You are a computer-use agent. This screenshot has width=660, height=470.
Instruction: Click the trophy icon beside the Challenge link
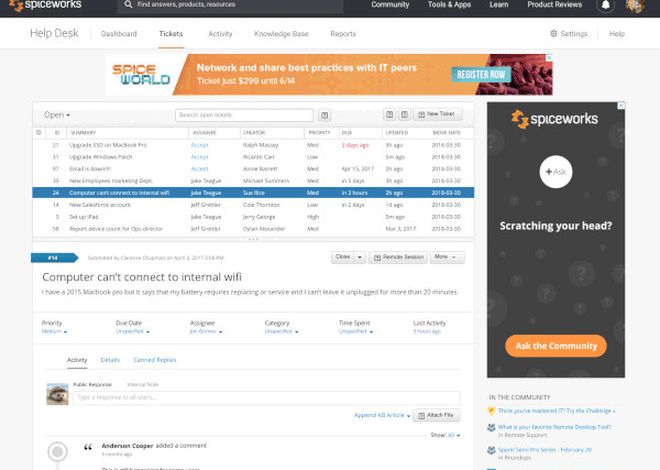point(491,411)
